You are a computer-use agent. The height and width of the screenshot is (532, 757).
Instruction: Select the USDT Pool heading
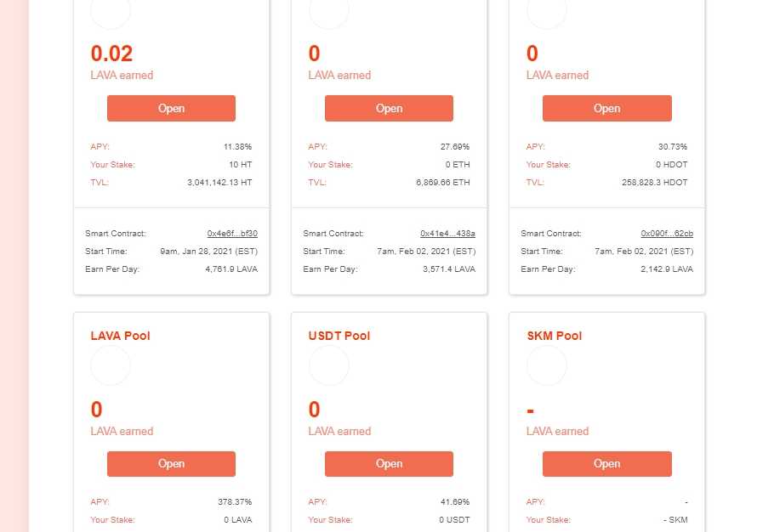pos(339,336)
